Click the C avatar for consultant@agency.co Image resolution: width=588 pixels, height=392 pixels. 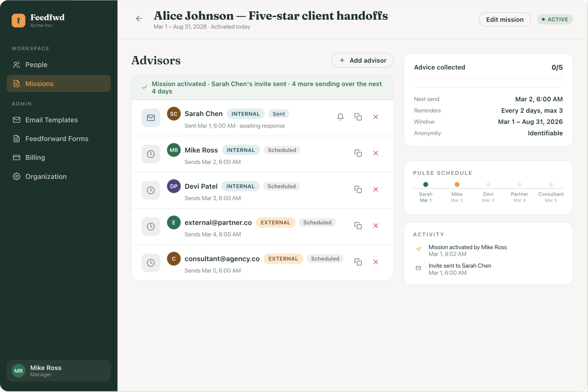174,259
